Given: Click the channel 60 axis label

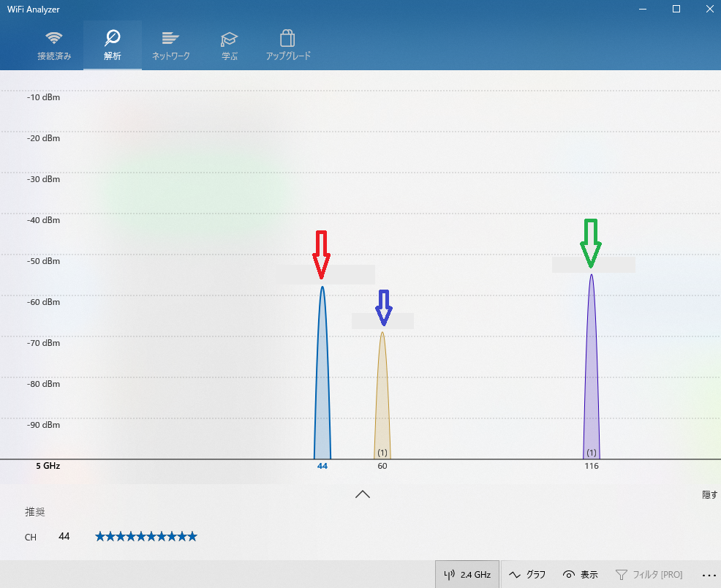Looking at the screenshot, I should [x=382, y=466].
